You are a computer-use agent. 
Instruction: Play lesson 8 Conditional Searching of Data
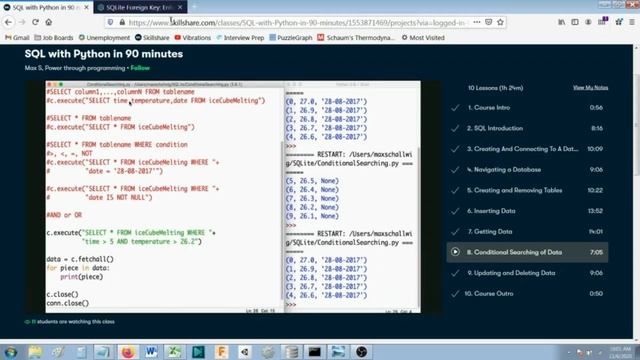click(x=527, y=252)
